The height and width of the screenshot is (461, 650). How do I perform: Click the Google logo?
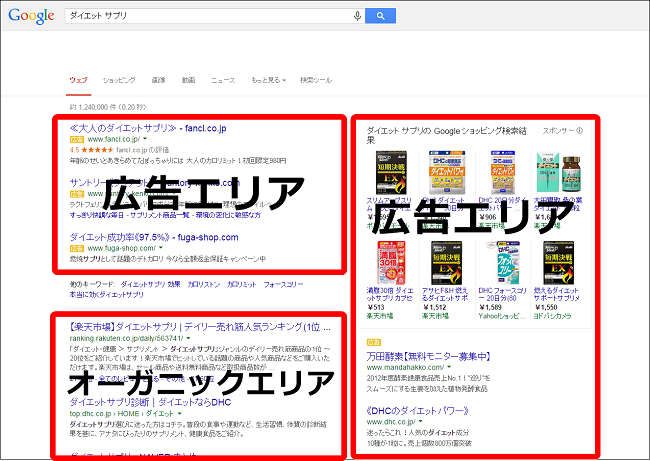click(32, 16)
